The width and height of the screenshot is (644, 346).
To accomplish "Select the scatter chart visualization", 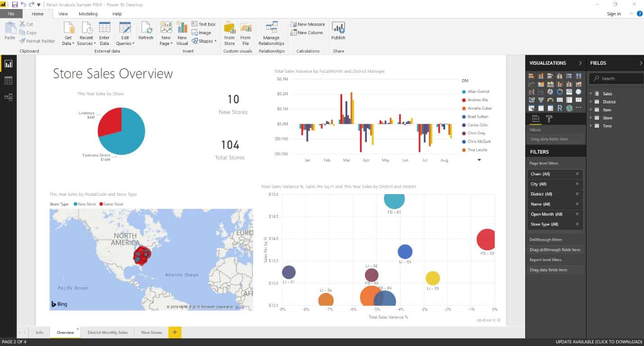I will coord(541,92).
